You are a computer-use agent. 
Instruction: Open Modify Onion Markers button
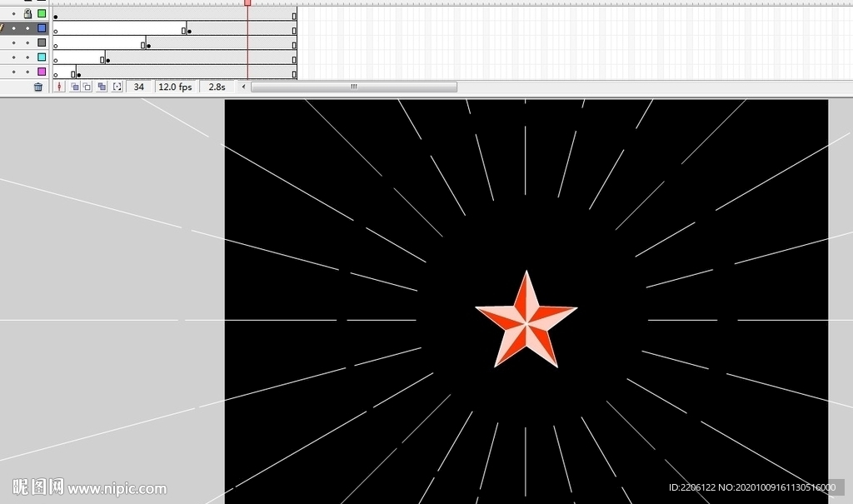[x=117, y=87]
